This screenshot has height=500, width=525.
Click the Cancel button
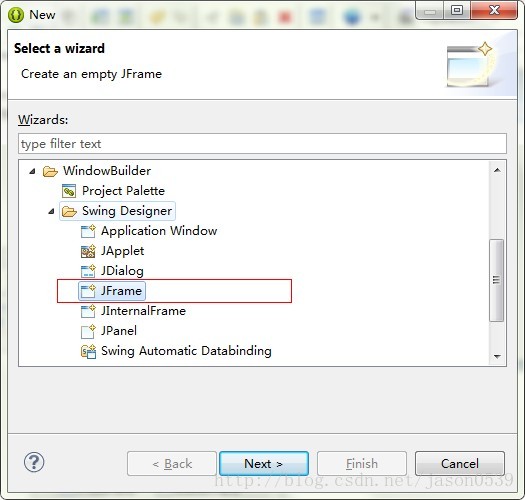pyautogui.click(x=460, y=463)
